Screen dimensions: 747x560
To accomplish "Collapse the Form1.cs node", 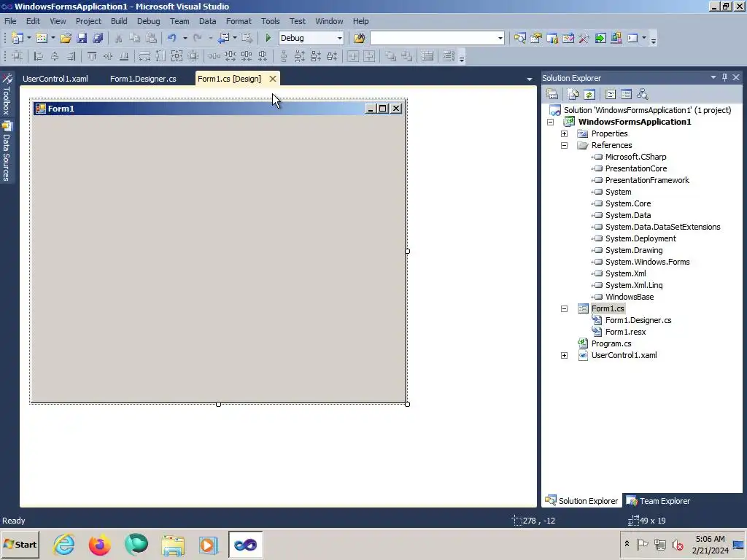I will click(564, 308).
